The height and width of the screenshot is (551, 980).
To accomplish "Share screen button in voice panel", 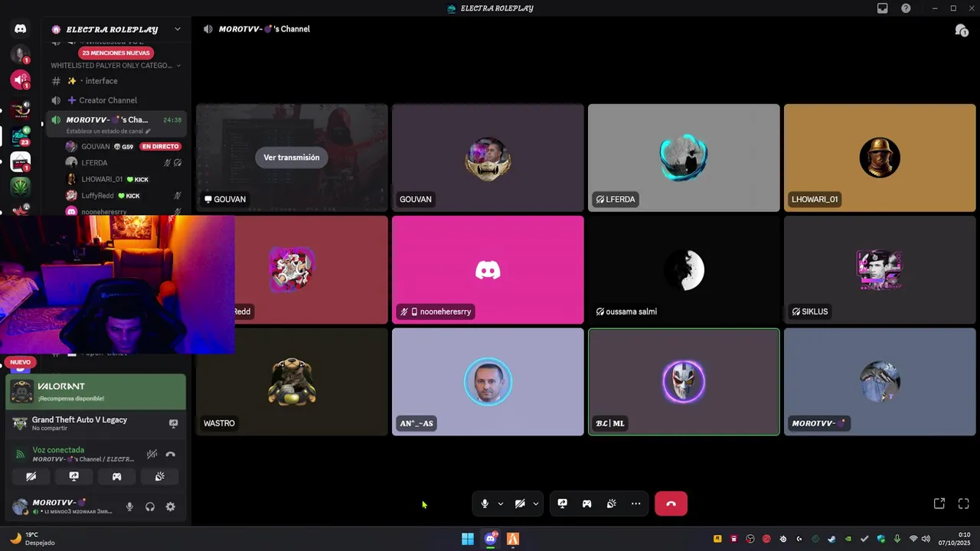I will (73, 476).
